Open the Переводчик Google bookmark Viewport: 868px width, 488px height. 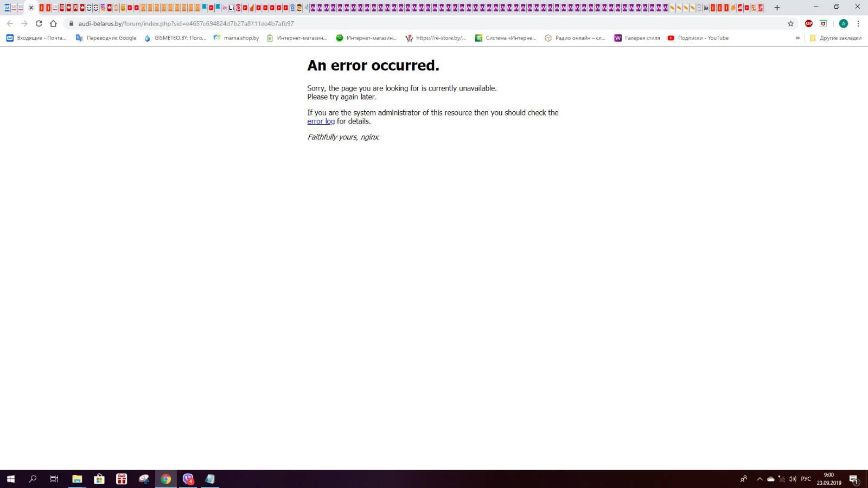coord(106,38)
